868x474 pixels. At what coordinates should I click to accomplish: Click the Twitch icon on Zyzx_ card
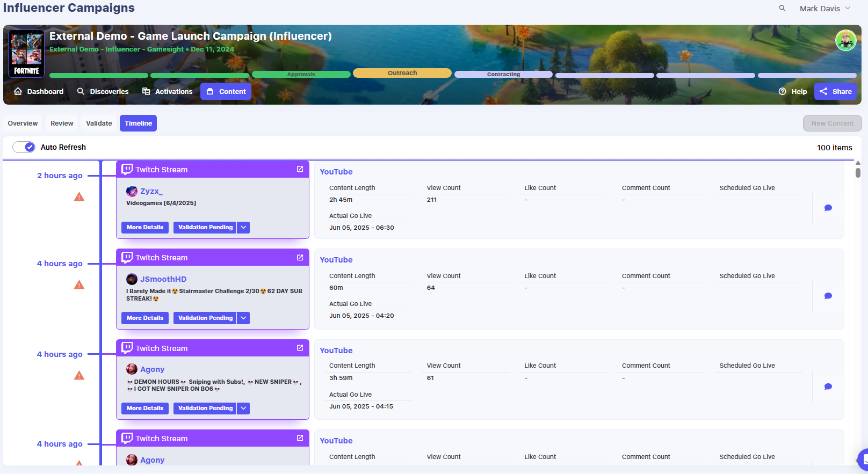click(127, 169)
